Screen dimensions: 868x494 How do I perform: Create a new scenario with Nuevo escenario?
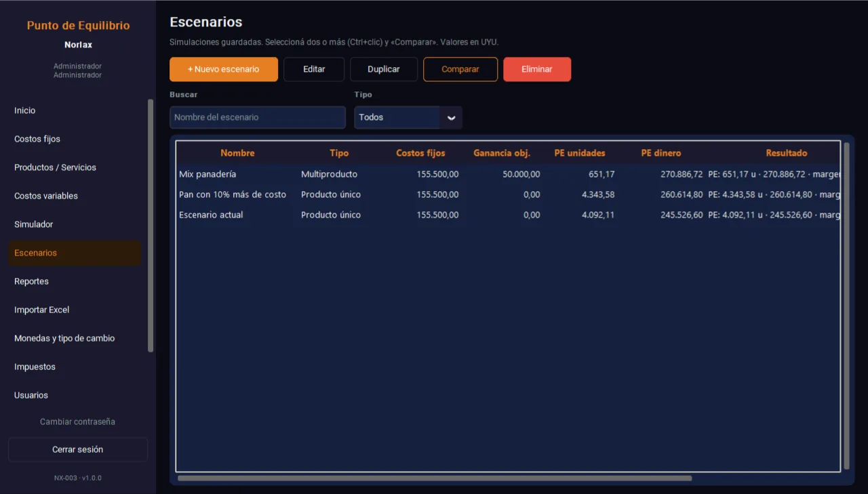point(224,69)
